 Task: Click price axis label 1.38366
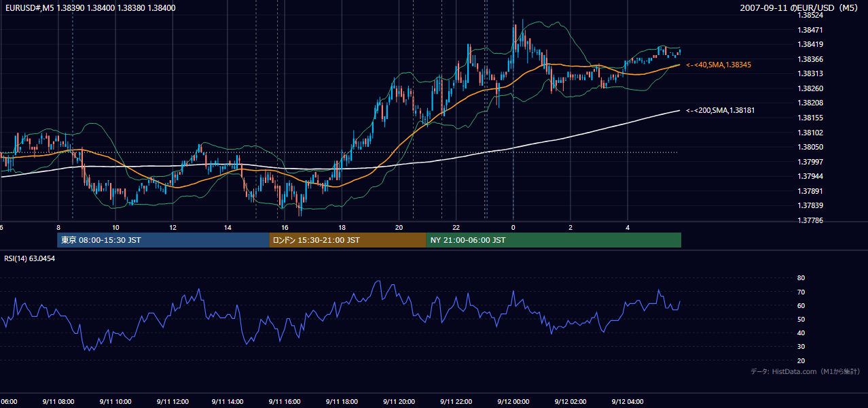810,59
